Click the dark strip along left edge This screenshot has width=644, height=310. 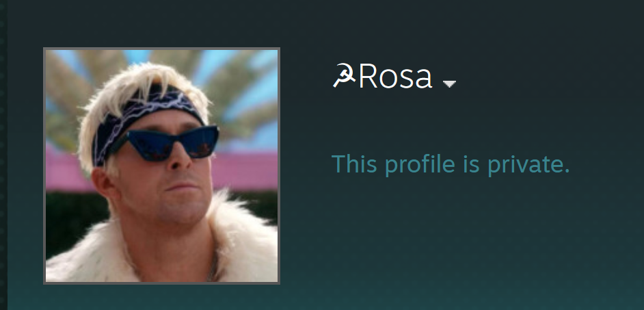[x=3, y=155]
